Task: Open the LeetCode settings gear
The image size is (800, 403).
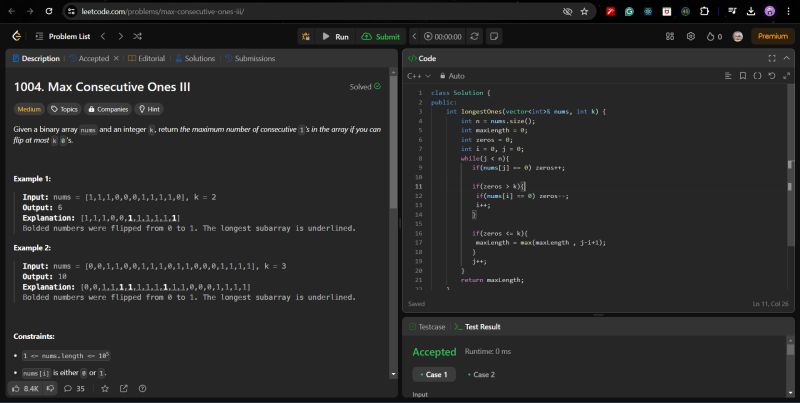Action: click(690, 36)
